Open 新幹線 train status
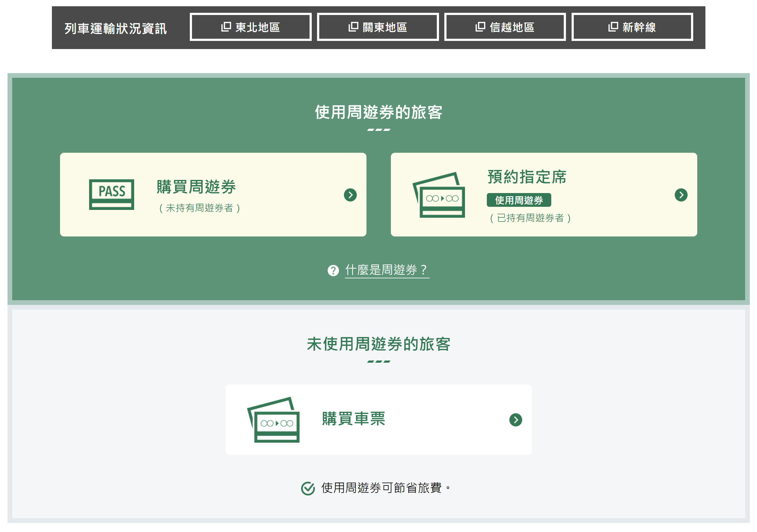The width and height of the screenshot is (757, 532). click(x=632, y=27)
